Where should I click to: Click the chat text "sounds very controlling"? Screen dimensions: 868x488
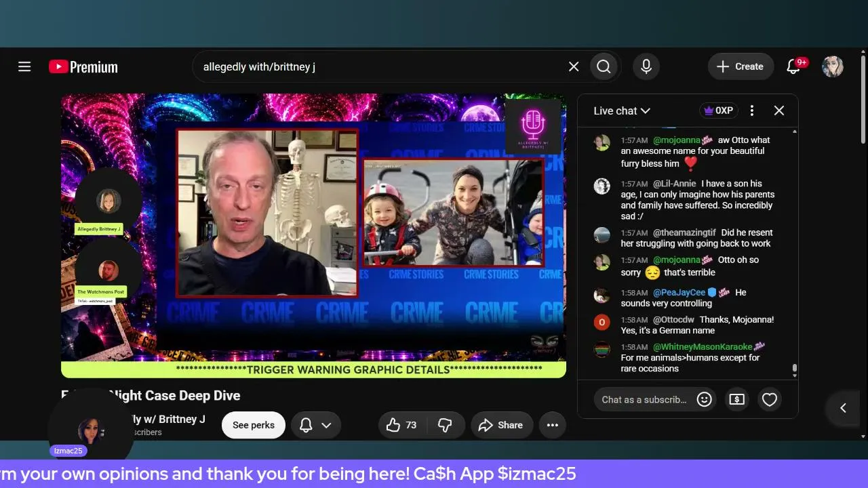point(667,303)
